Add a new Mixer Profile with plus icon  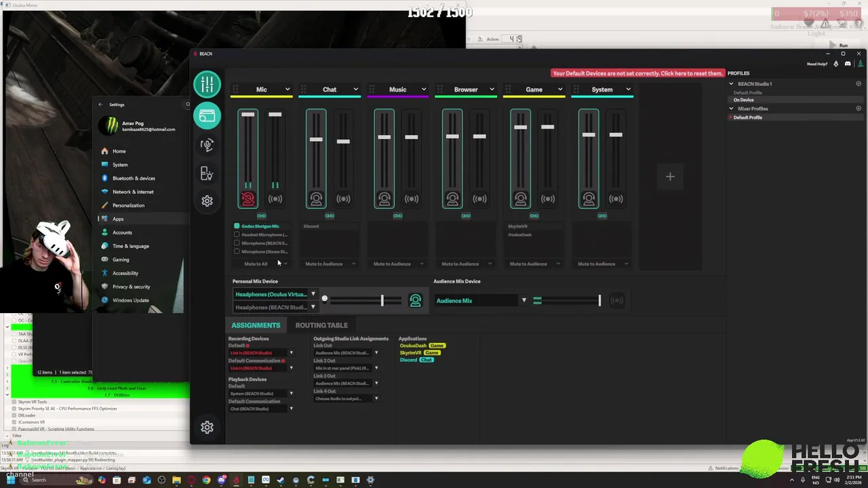[x=859, y=108]
